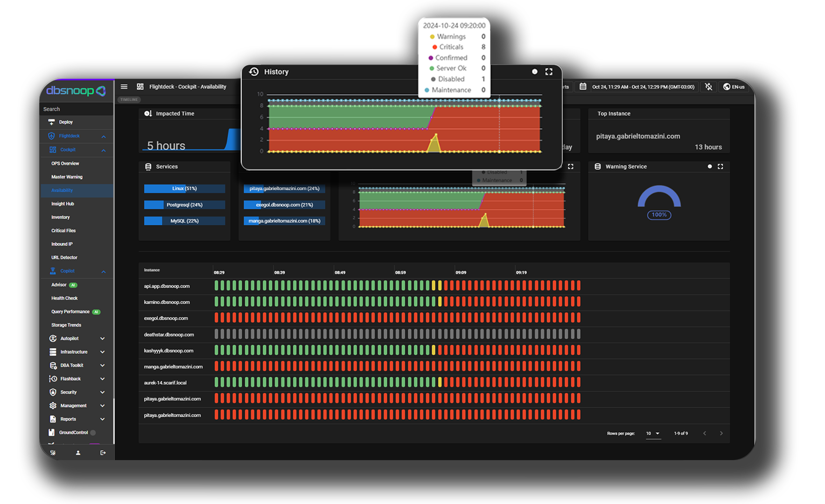Click the theme icon at sidebar bottom-left

53,453
